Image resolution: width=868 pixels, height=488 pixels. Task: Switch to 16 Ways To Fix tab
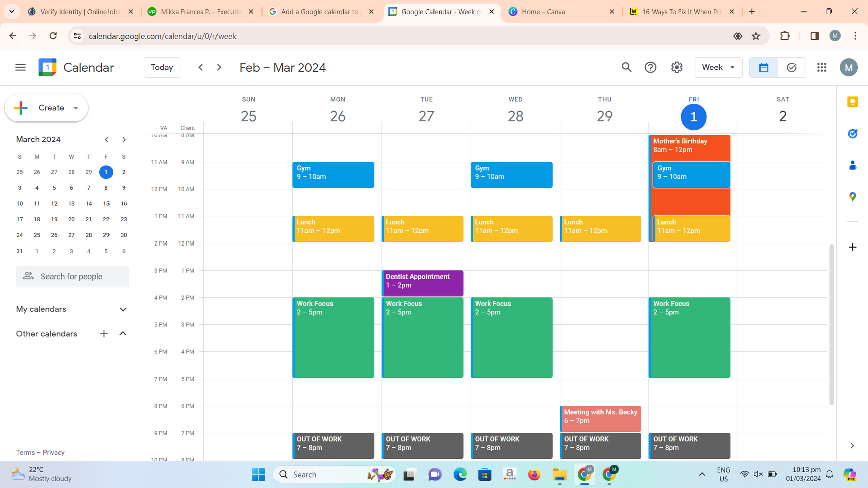click(682, 11)
